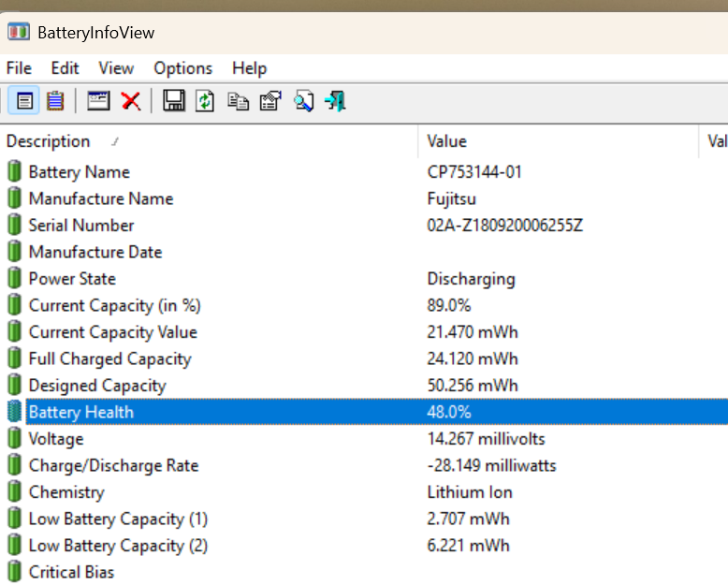The image size is (728, 585).
Task: Select the Low Battery Capacity (1) label
Action: click(x=119, y=519)
